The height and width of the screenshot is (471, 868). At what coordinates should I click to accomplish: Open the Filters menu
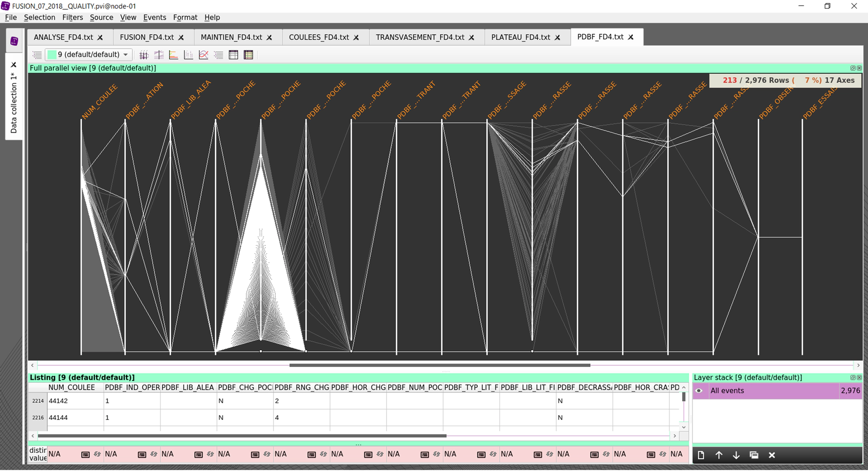(72, 17)
